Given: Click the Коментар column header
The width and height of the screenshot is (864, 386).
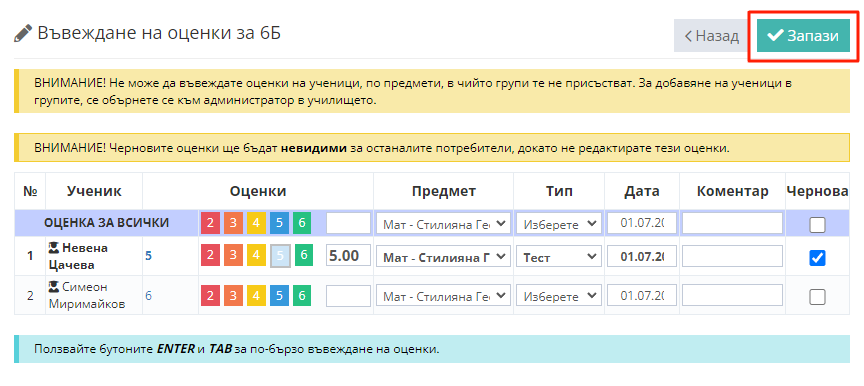Looking at the screenshot, I should pos(732,192).
